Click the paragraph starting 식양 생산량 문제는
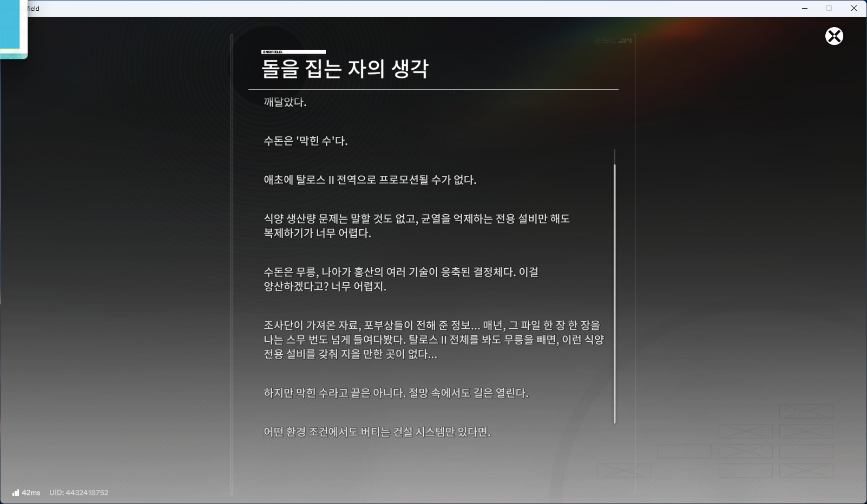This screenshot has width=867, height=504. pyautogui.click(x=417, y=226)
